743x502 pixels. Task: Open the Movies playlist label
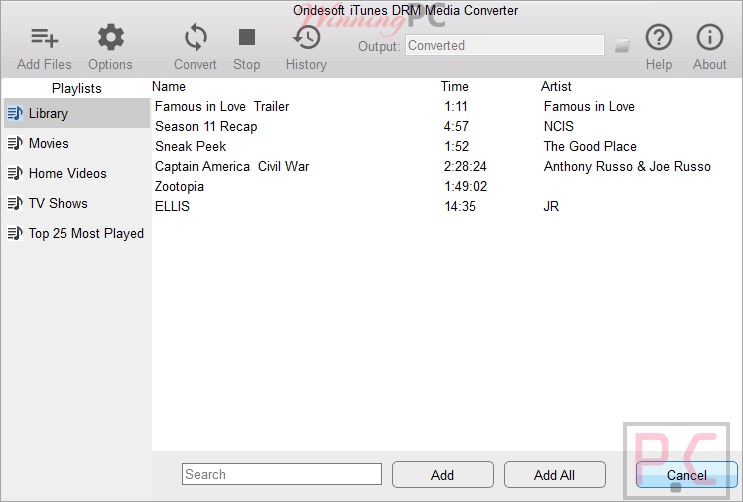coord(49,143)
